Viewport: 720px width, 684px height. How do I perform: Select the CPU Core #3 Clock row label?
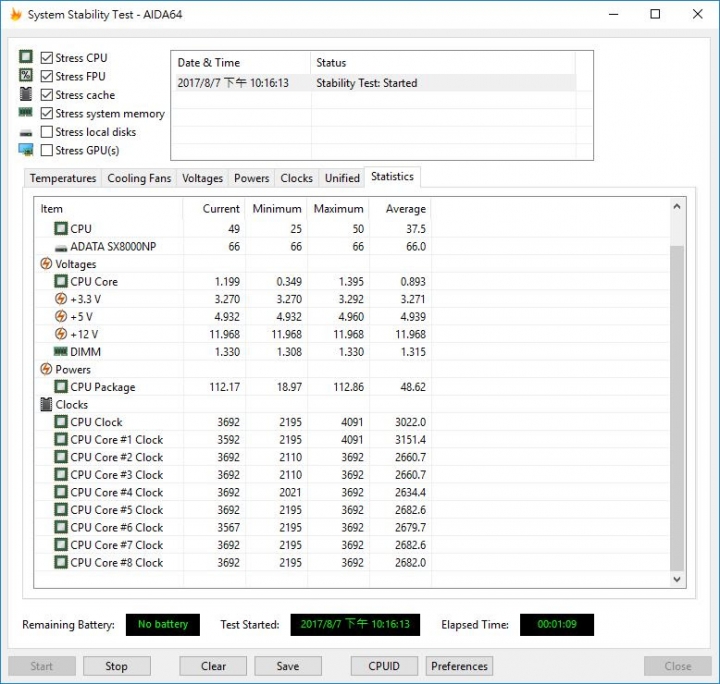[x=117, y=475]
